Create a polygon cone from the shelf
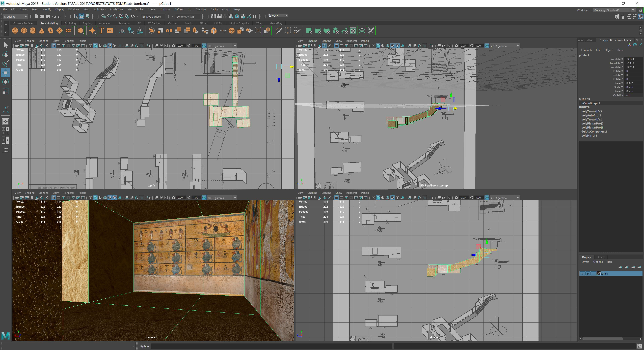The height and width of the screenshot is (350, 644). pyautogui.click(x=42, y=30)
